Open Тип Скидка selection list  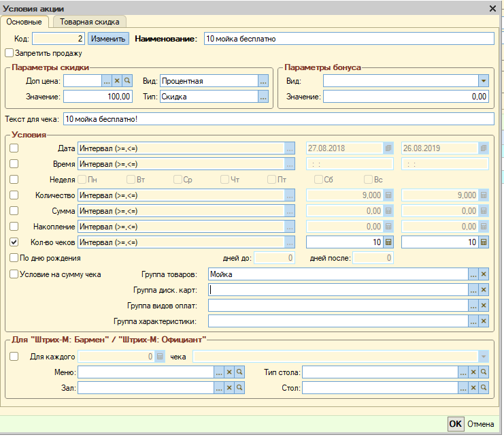coord(263,97)
